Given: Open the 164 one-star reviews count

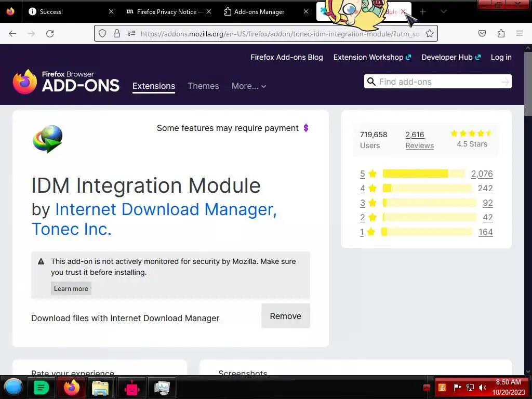Looking at the screenshot, I should coord(486,232).
